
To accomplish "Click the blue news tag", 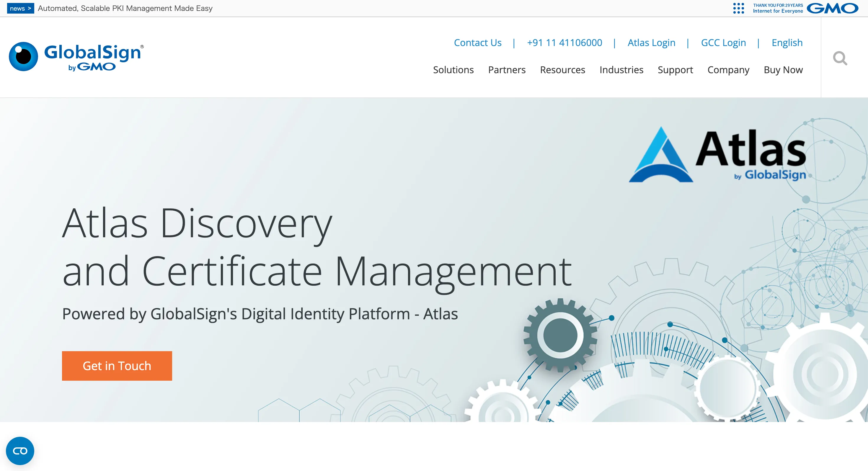I will [x=20, y=8].
